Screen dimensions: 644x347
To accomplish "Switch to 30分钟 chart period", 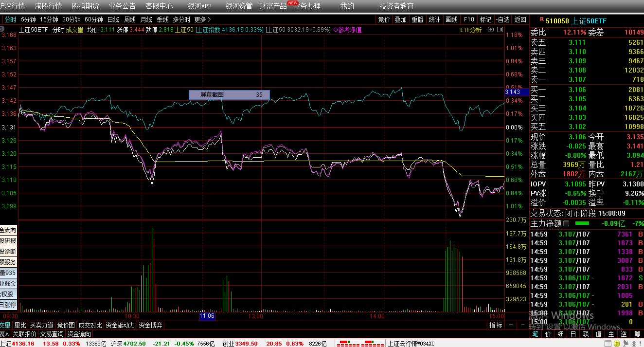I will [x=71, y=19].
